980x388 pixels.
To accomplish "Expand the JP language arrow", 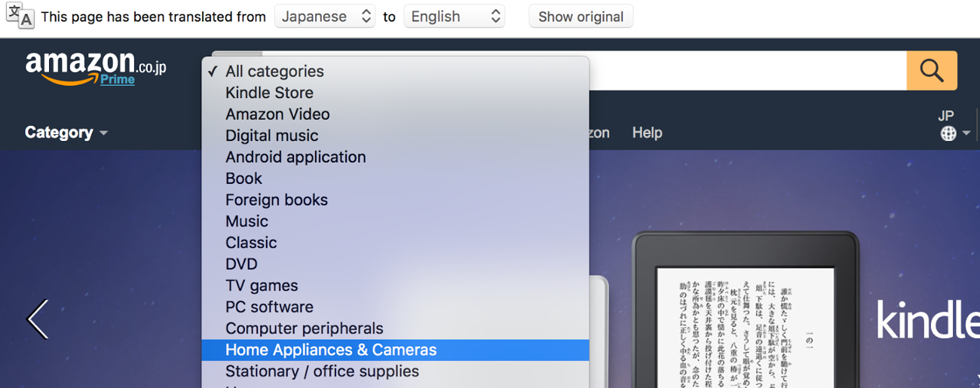I will pos(966,134).
